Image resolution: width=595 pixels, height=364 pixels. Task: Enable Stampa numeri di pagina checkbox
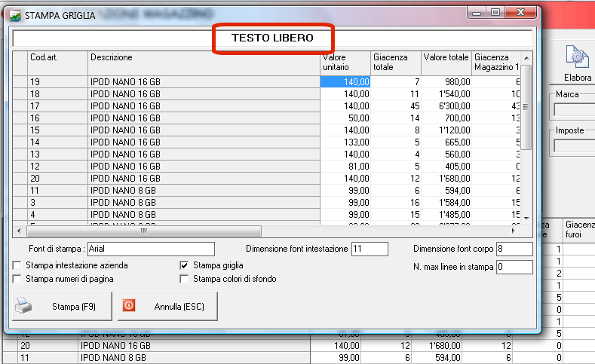point(17,279)
